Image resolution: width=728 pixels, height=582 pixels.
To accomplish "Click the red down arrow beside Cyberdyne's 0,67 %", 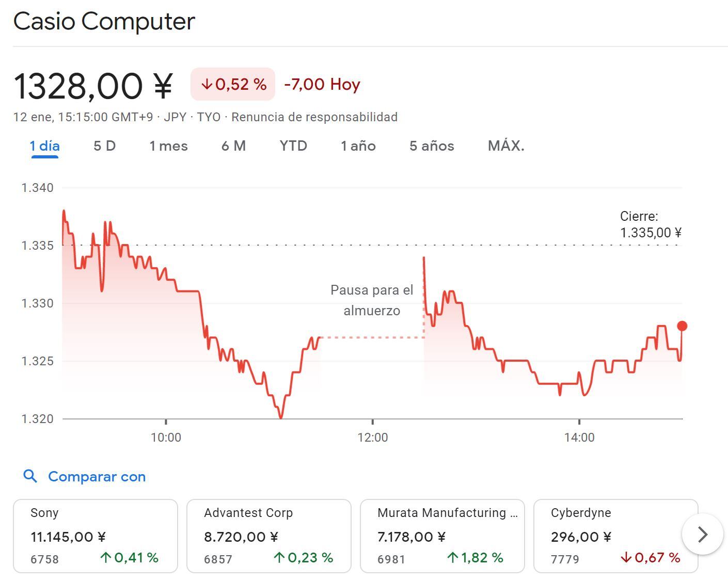I will pos(626,558).
